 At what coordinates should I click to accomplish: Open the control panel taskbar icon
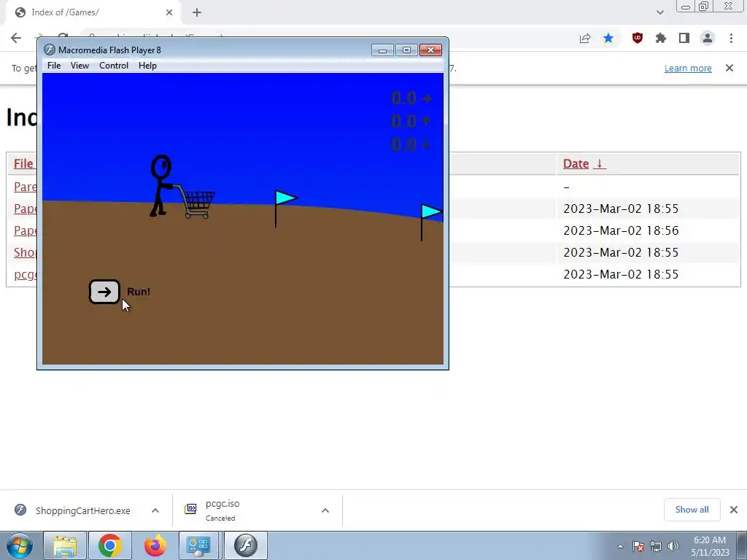198,545
